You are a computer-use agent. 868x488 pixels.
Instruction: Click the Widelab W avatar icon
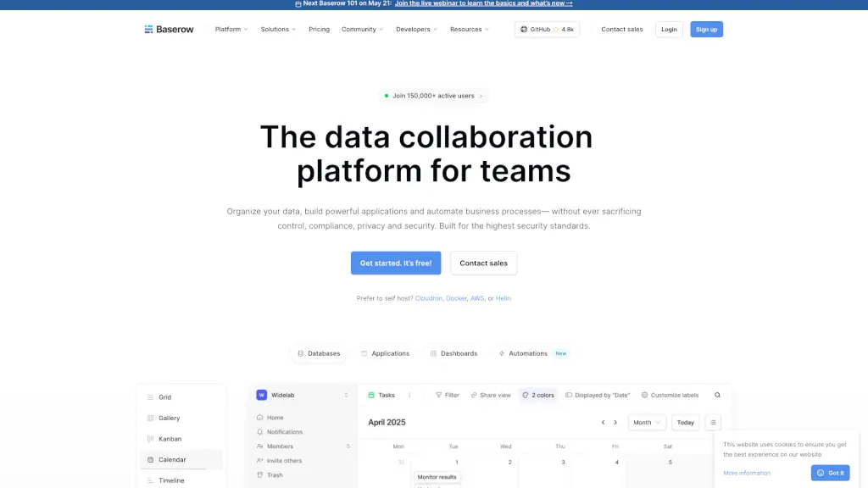(x=261, y=395)
